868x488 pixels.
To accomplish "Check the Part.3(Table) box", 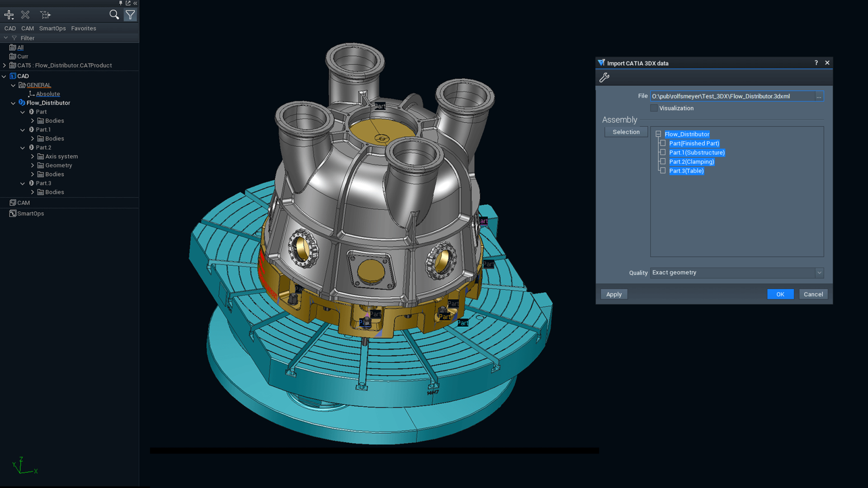I will [x=663, y=171].
